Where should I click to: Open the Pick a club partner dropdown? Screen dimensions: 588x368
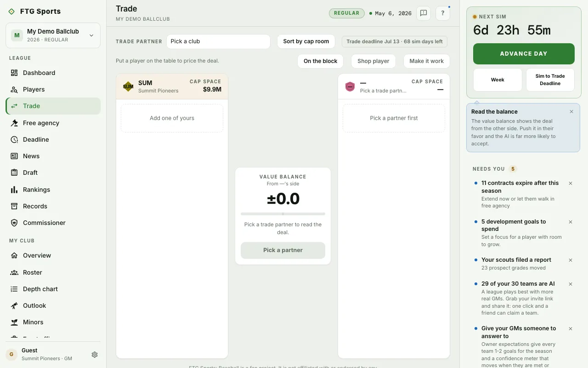coord(218,41)
